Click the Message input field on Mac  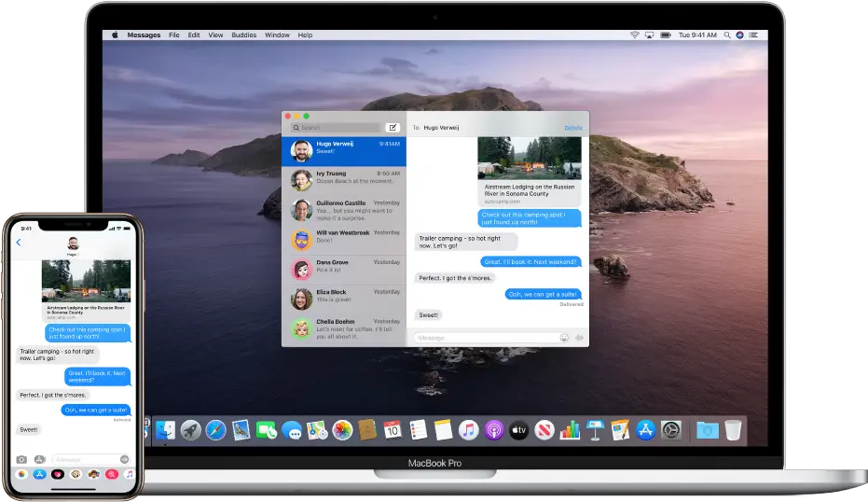click(x=485, y=338)
